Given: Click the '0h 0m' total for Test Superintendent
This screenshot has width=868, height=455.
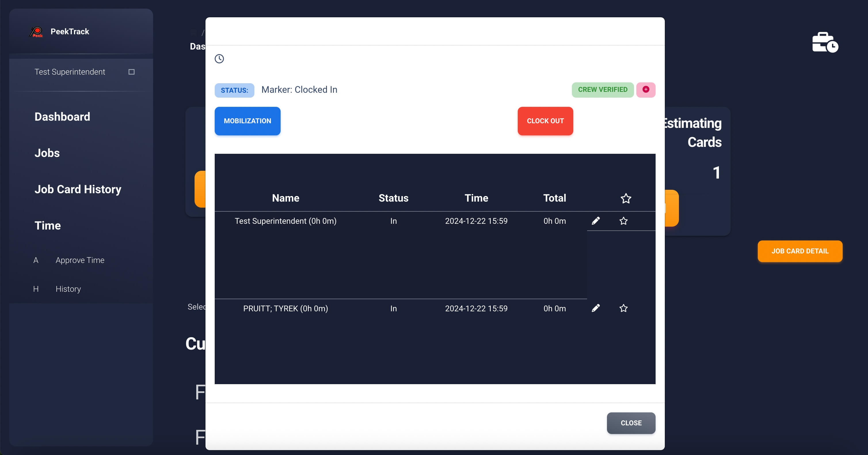Looking at the screenshot, I should (x=554, y=221).
